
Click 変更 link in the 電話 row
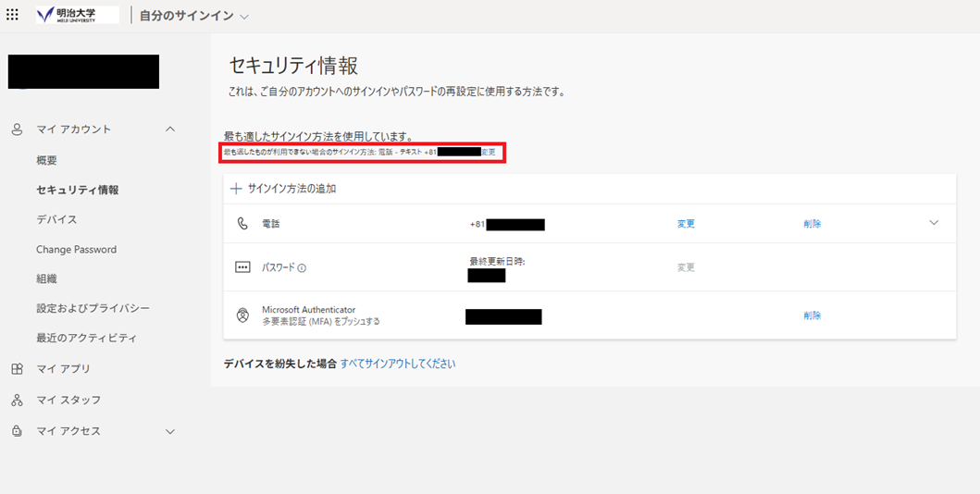(686, 224)
